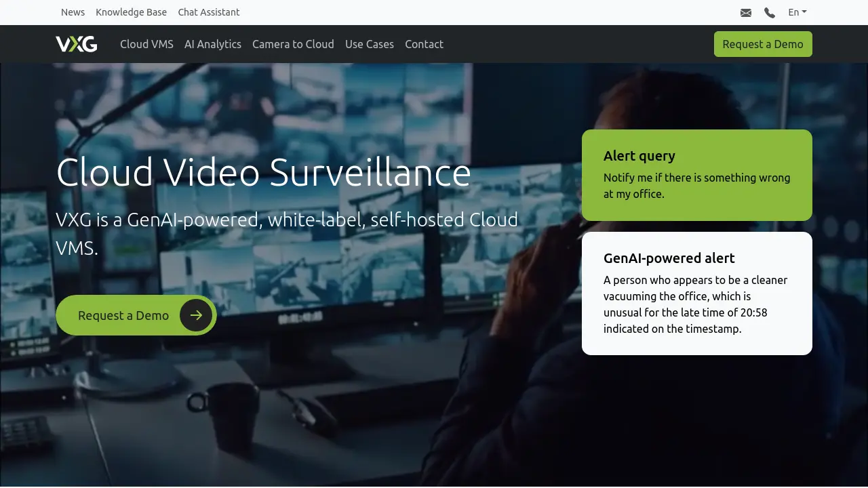Click the GenAI-powered alert heading
This screenshot has height=488, width=868.
pyautogui.click(x=669, y=258)
